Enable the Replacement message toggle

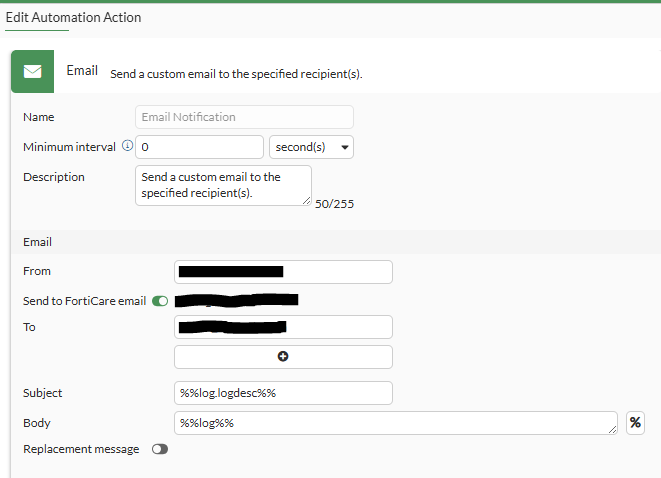point(160,449)
